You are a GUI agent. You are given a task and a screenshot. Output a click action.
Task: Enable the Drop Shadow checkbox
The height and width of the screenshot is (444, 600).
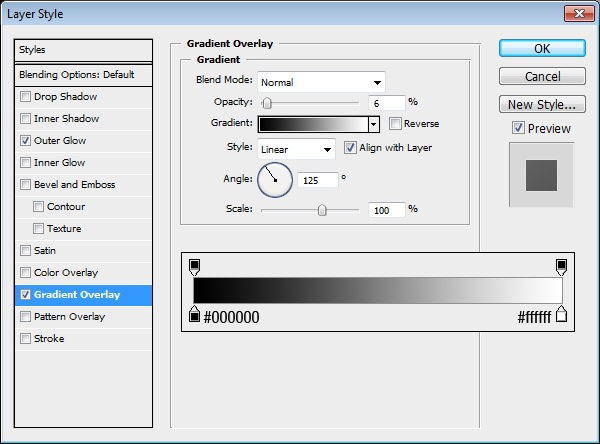tap(25, 96)
